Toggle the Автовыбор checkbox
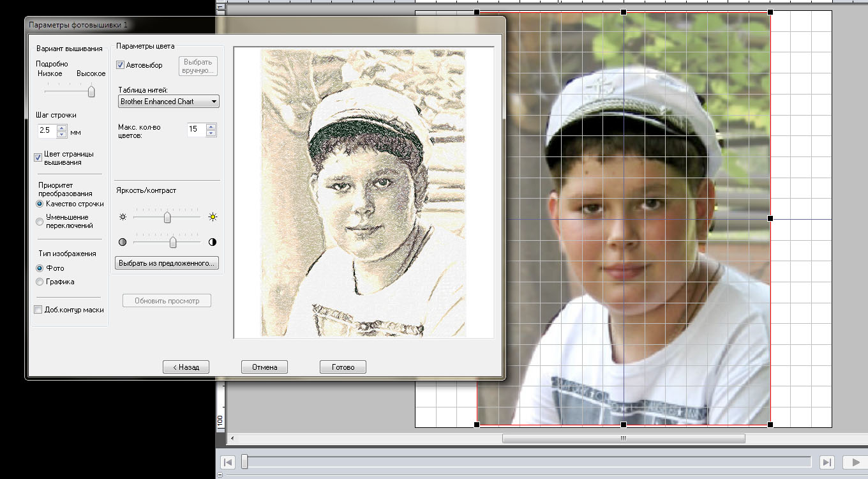Viewport: 868px width, 479px height. click(x=121, y=65)
